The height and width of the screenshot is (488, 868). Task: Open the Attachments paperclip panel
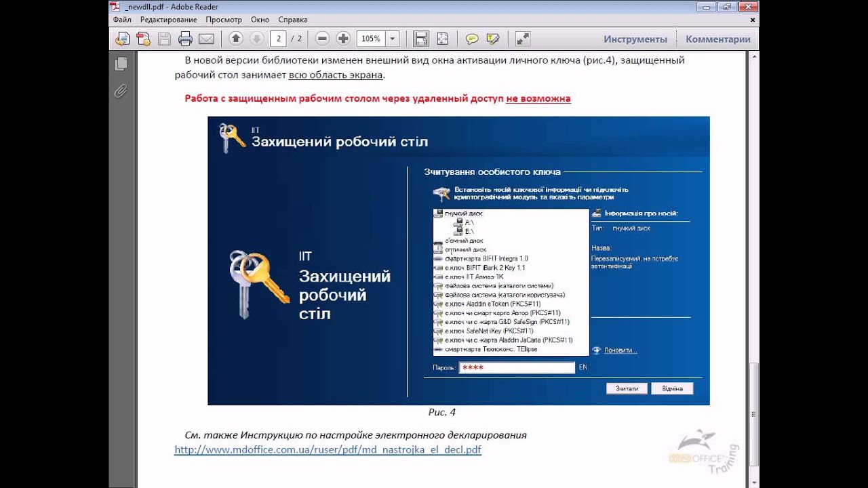point(121,90)
